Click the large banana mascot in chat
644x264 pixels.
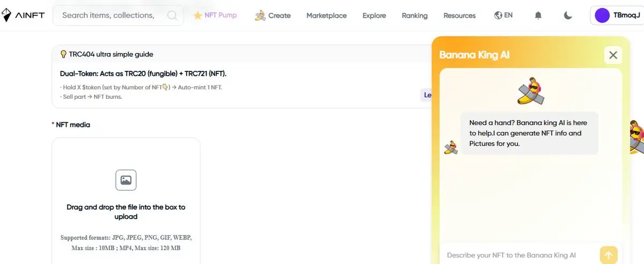coord(531,91)
